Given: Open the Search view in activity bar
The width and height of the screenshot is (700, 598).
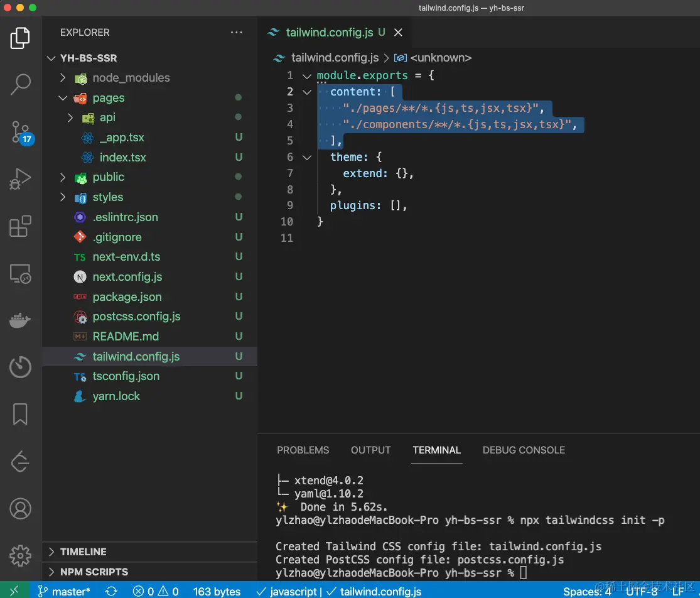Looking at the screenshot, I should click(x=21, y=84).
